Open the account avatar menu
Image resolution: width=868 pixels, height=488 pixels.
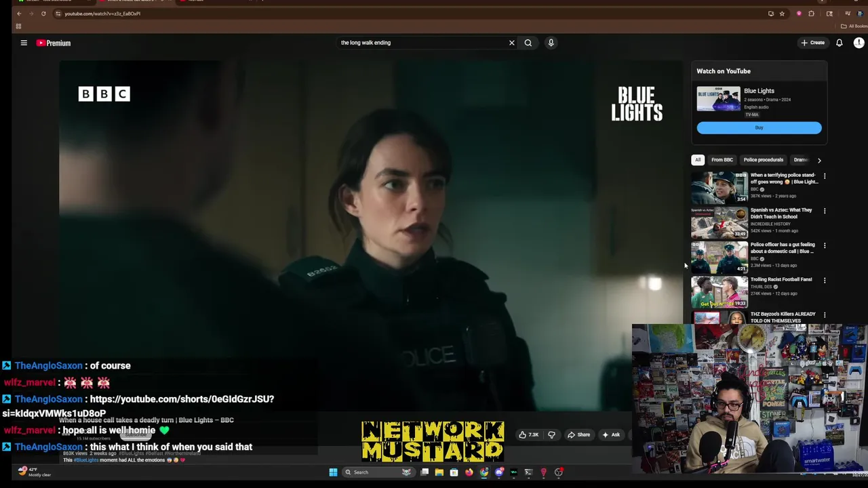coord(859,43)
